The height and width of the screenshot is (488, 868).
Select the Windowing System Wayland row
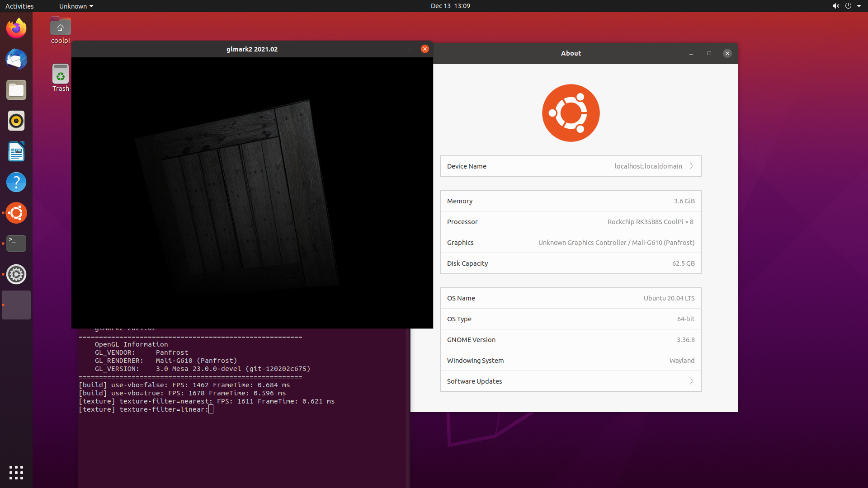[571, 361]
